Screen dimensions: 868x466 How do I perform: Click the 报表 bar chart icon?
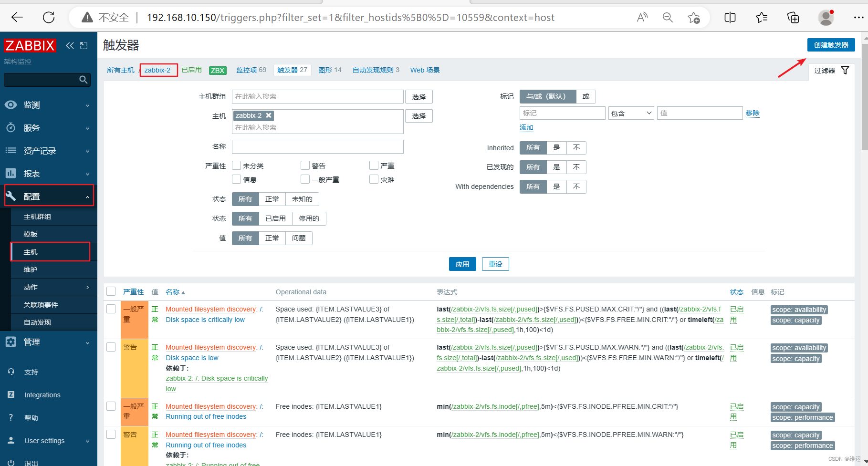point(11,174)
